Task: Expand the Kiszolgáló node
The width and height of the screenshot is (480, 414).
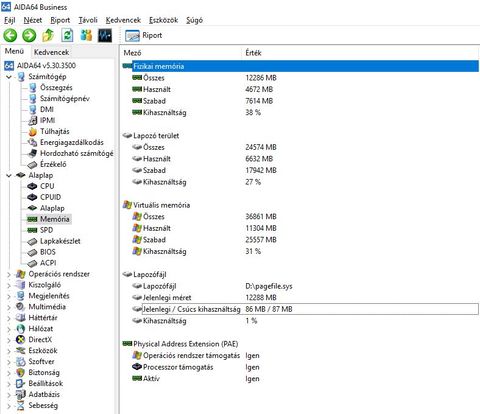Action: pyautogui.click(x=9, y=285)
